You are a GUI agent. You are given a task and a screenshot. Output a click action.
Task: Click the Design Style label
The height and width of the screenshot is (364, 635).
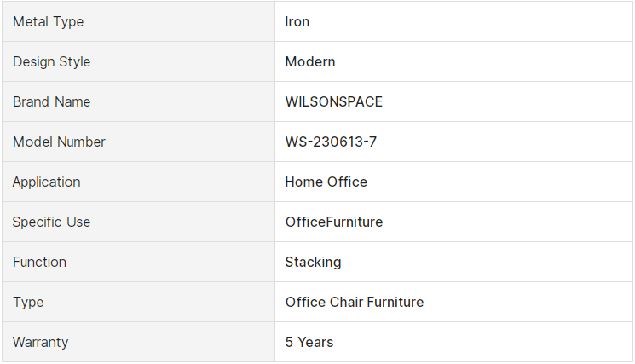(x=51, y=61)
